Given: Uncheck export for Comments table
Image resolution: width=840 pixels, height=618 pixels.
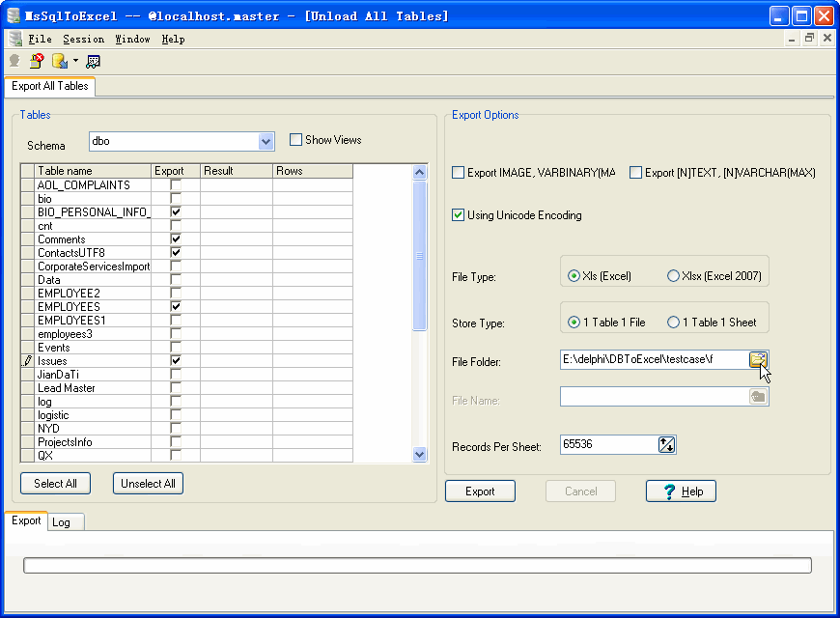Looking at the screenshot, I should pyautogui.click(x=175, y=239).
